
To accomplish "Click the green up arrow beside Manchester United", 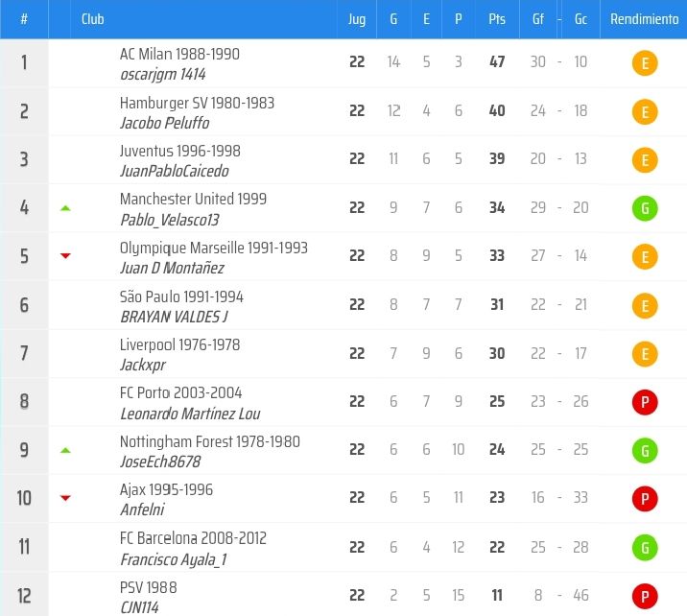I will pos(65,207).
